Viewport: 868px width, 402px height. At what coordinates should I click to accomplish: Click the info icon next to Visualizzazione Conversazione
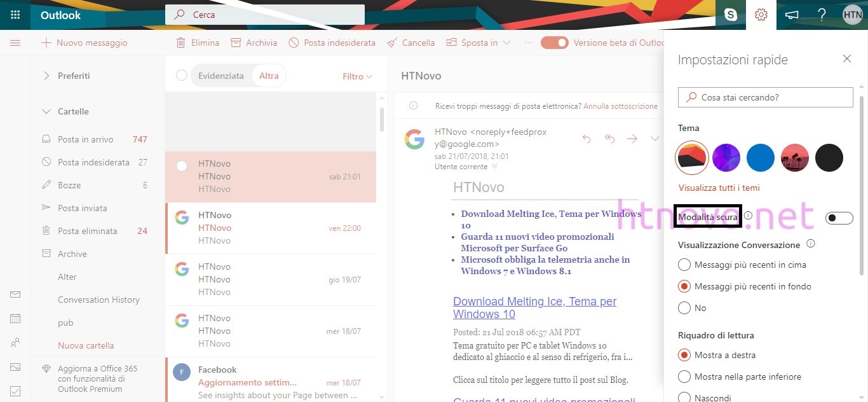pyautogui.click(x=811, y=244)
